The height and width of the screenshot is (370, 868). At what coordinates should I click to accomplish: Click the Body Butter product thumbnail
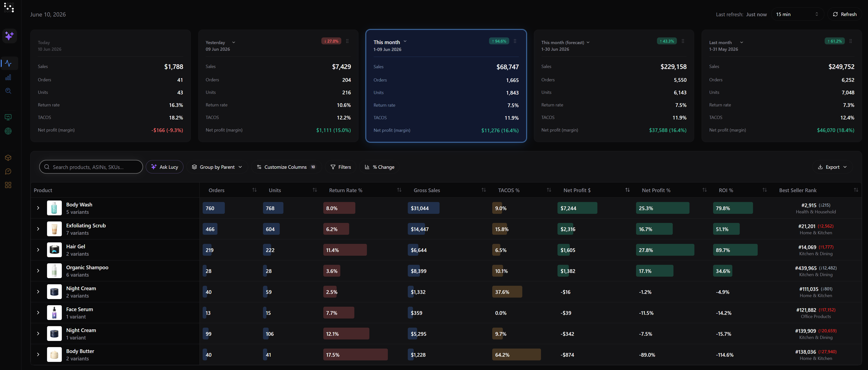point(54,354)
